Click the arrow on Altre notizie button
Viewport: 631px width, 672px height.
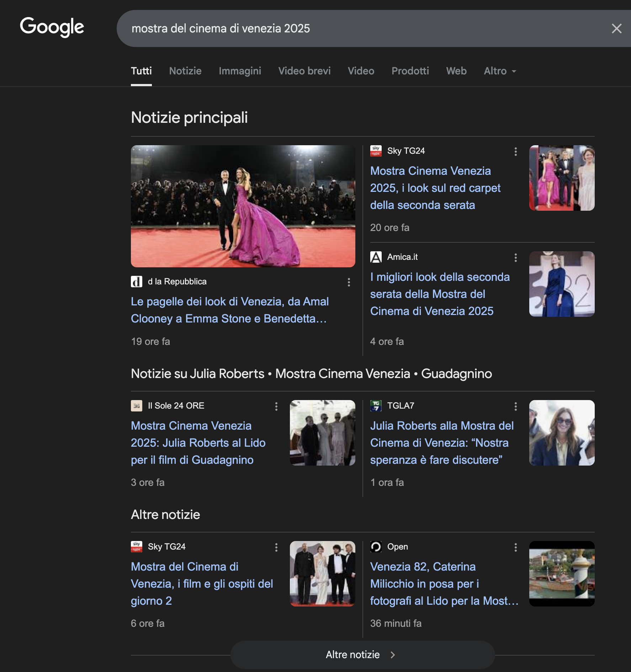click(x=393, y=655)
